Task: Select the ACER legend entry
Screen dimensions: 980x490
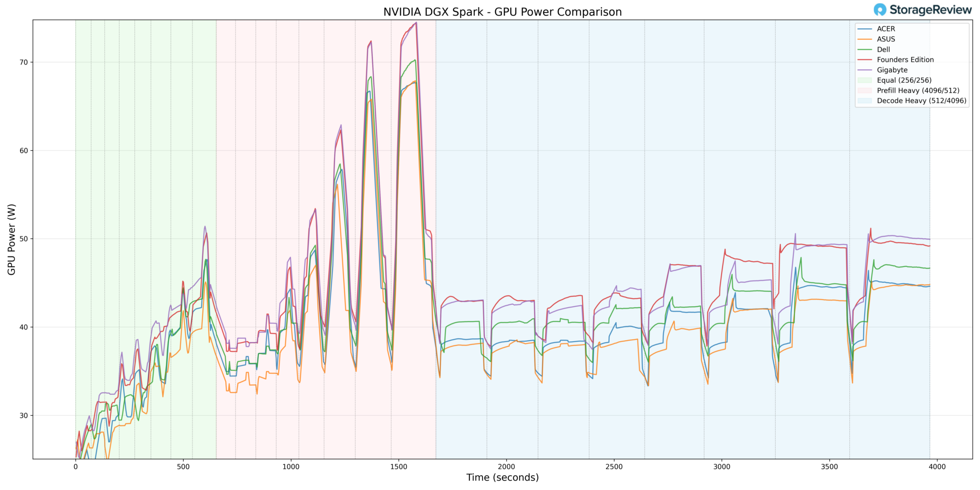Action: (886, 29)
